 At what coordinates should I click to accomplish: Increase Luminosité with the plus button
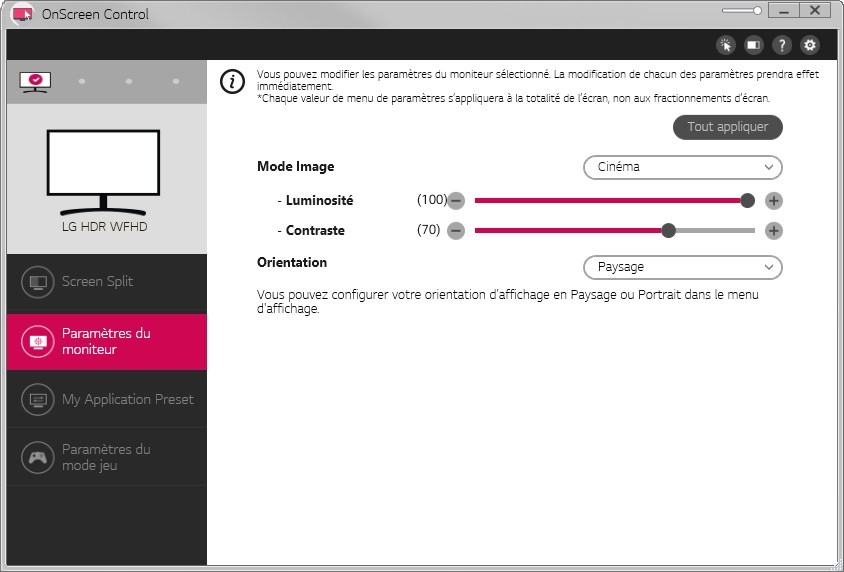(x=773, y=200)
